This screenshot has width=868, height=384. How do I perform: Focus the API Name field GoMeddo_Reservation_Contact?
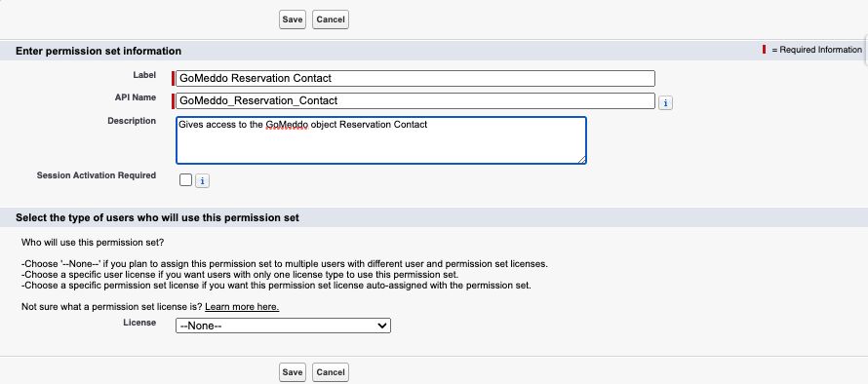coord(415,100)
